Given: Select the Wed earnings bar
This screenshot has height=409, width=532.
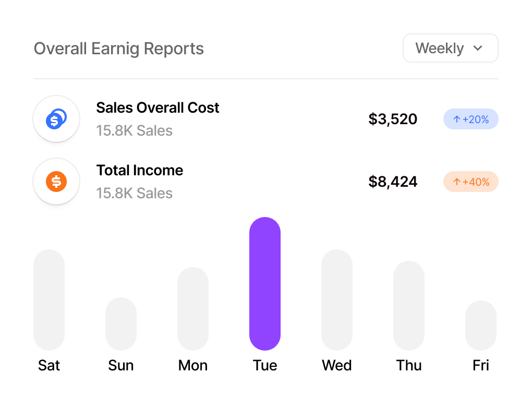Looking at the screenshot, I should [x=337, y=300].
